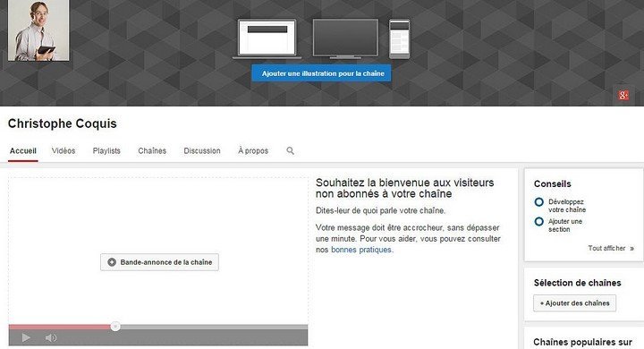Switch to the Playlists tab
644x349 pixels.
[106, 151]
